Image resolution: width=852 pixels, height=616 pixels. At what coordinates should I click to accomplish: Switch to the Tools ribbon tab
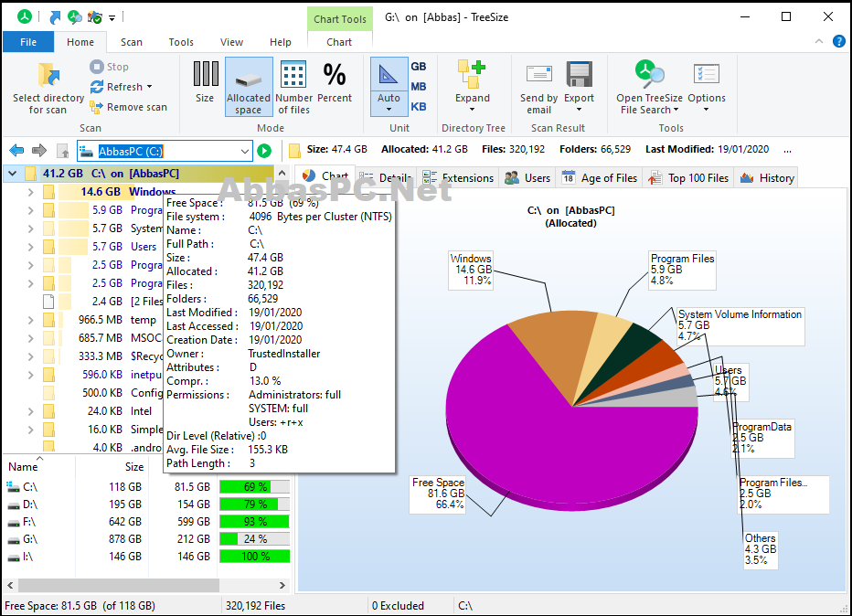click(x=181, y=42)
